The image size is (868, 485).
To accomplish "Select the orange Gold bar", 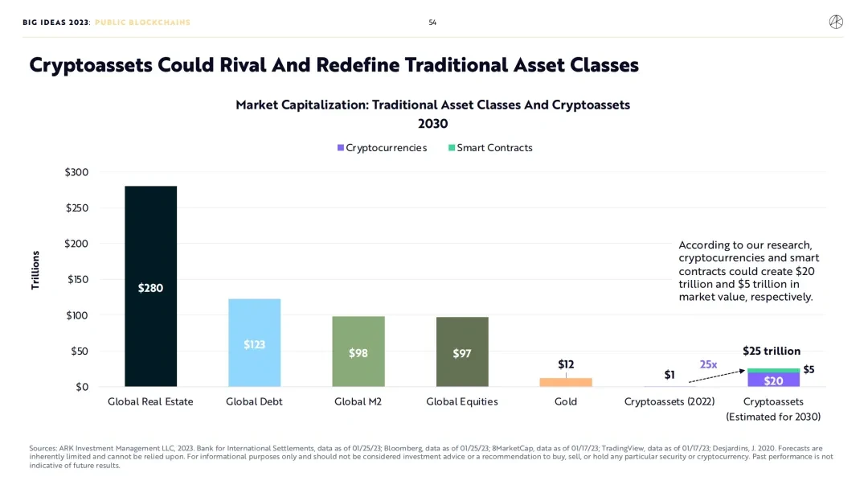I will tap(566, 382).
